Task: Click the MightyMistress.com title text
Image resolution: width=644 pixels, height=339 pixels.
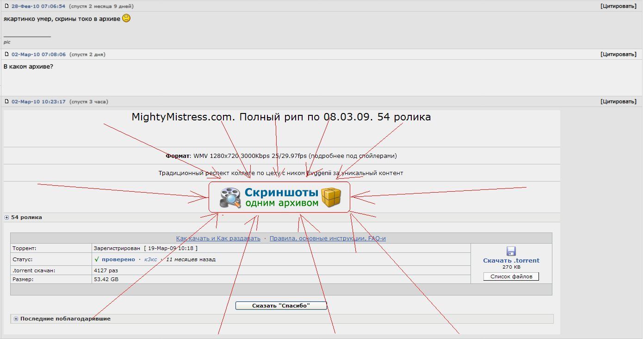Action: 281,117
